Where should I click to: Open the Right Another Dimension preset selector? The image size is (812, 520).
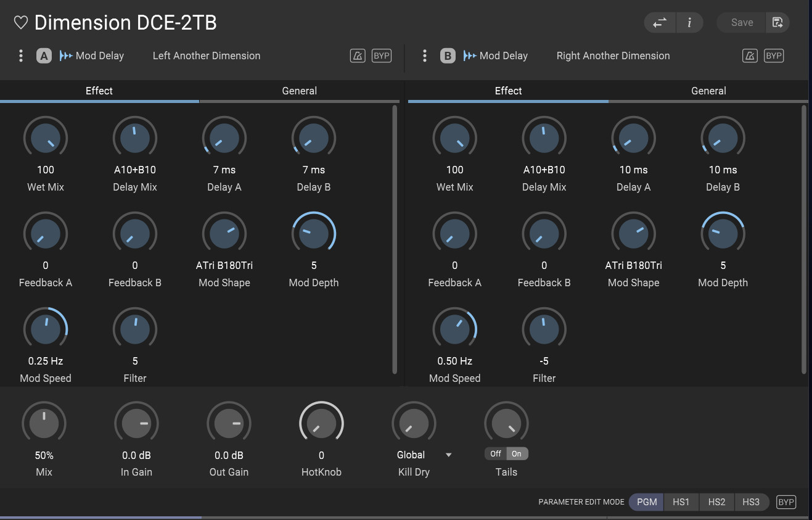[613, 56]
